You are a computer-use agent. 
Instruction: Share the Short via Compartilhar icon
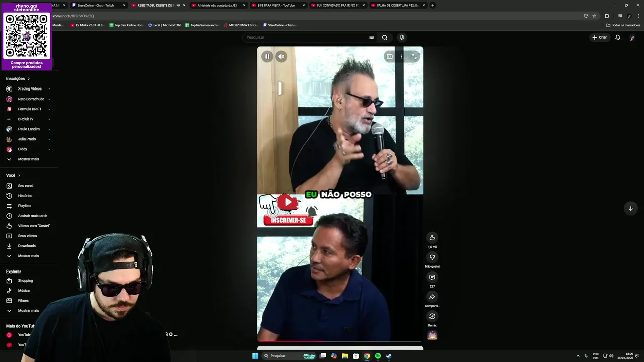pyautogui.click(x=432, y=297)
